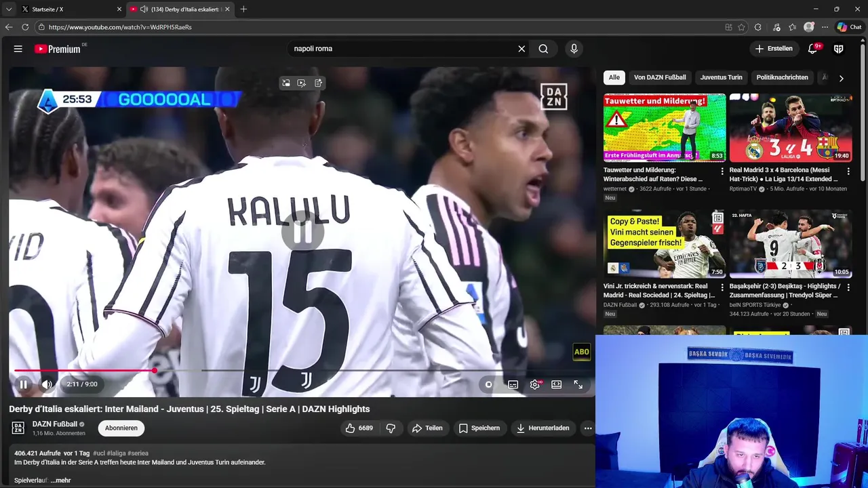
Task: Save video with Speichern button
Action: [x=479, y=428]
